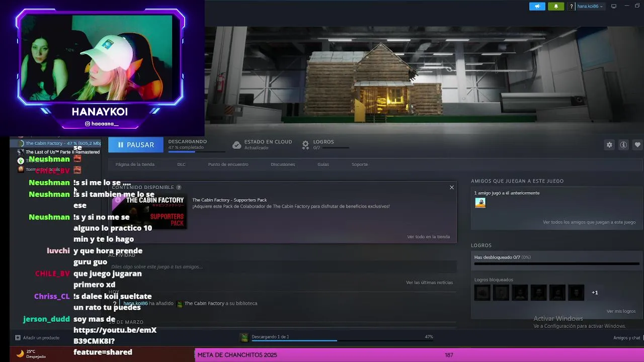The height and width of the screenshot is (362, 644).
Task: Open the green notifications bell
Action: point(556,6)
